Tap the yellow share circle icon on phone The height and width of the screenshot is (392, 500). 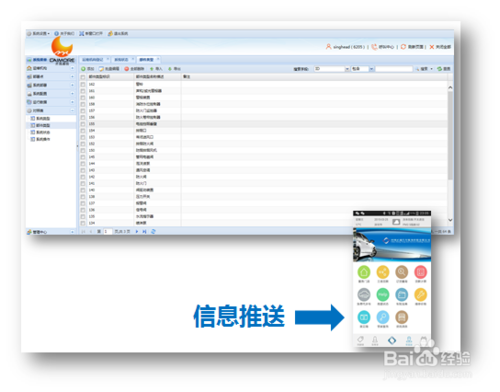coord(383,272)
